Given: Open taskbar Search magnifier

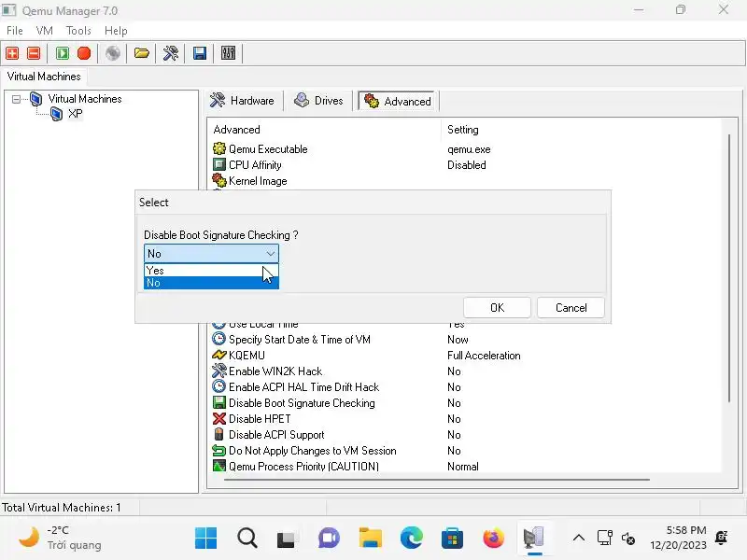Looking at the screenshot, I should (x=247, y=539).
